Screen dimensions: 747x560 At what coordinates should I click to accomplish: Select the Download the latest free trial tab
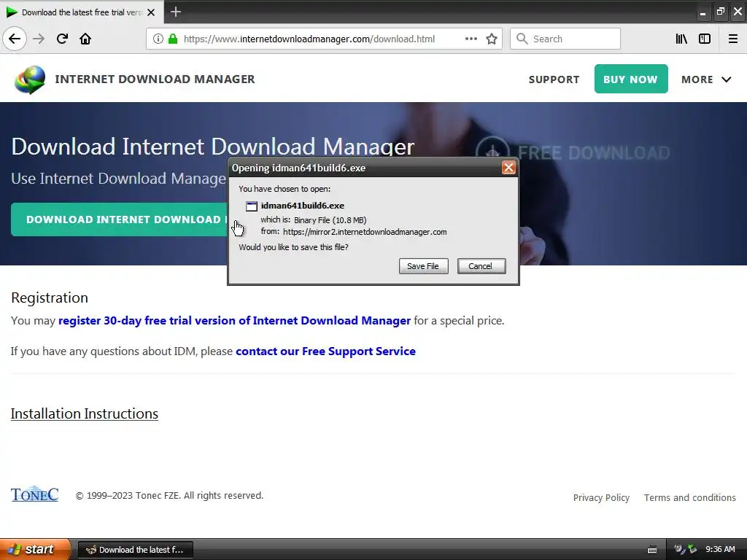click(x=82, y=12)
